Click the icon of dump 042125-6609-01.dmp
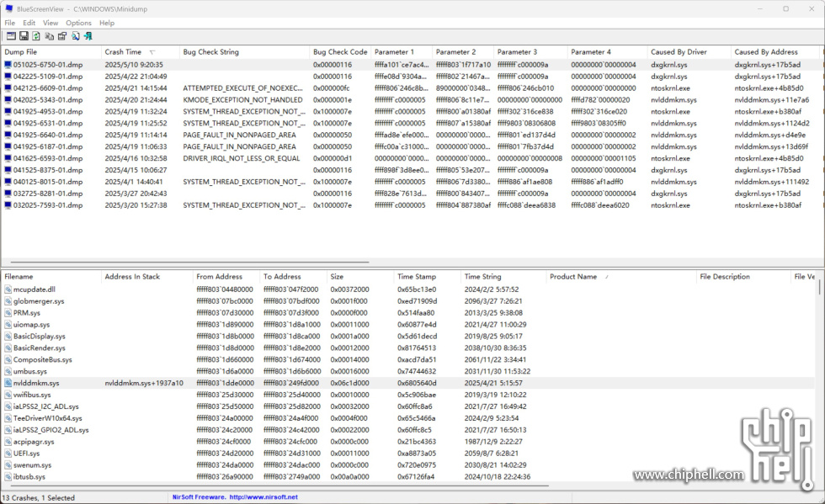 click(8, 88)
